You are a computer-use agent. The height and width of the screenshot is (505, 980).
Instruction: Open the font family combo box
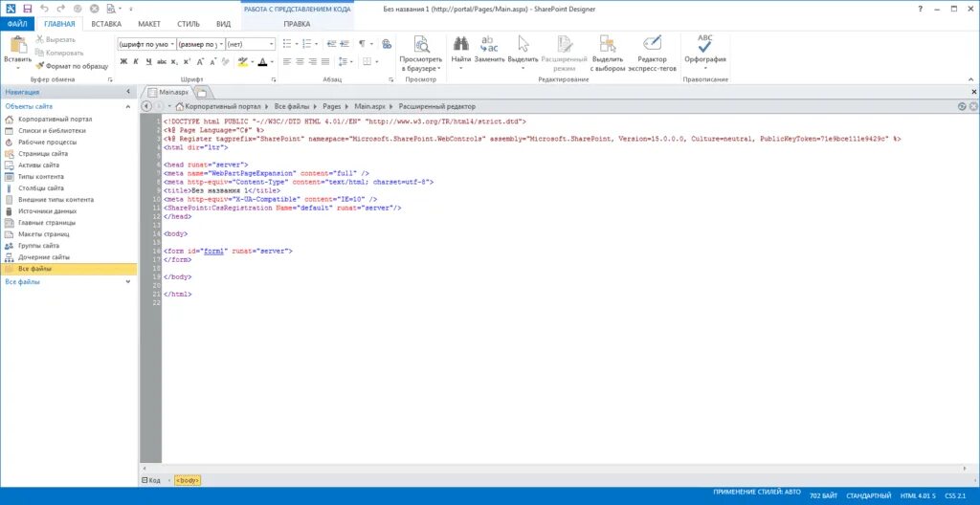click(x=146, y=44)
